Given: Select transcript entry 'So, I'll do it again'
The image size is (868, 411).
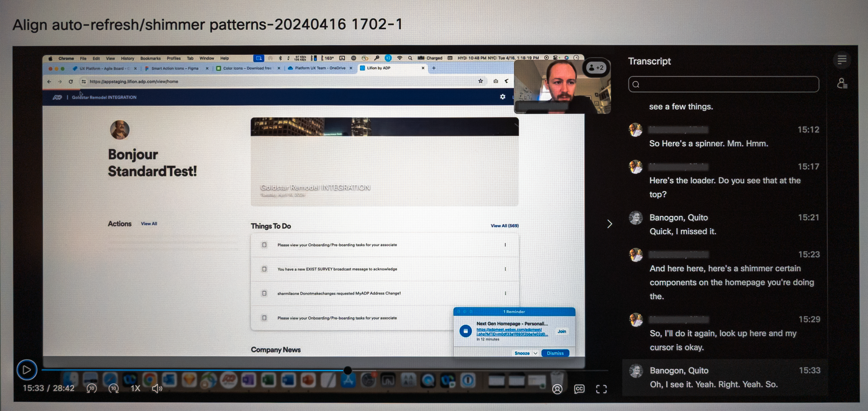Looking at the screenshot, I should (x=723, y=340).
